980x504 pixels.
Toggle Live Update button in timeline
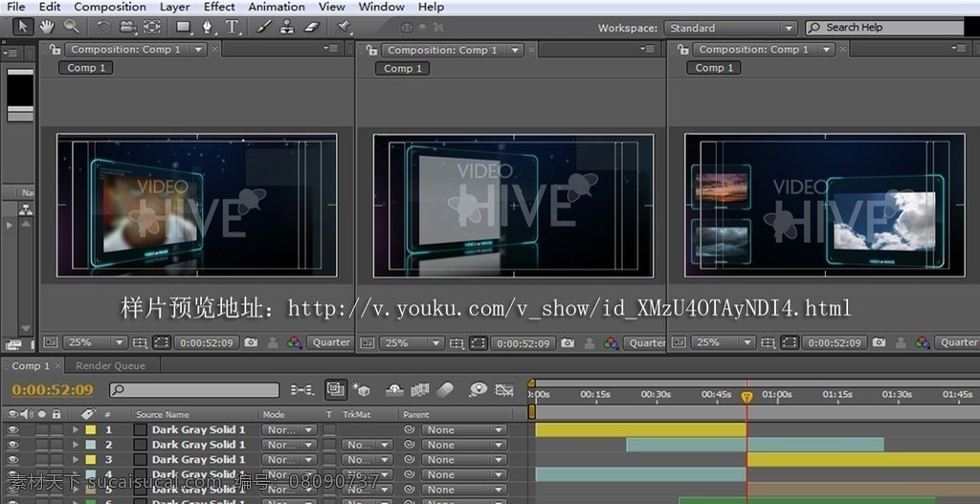[x=336, y=389]
